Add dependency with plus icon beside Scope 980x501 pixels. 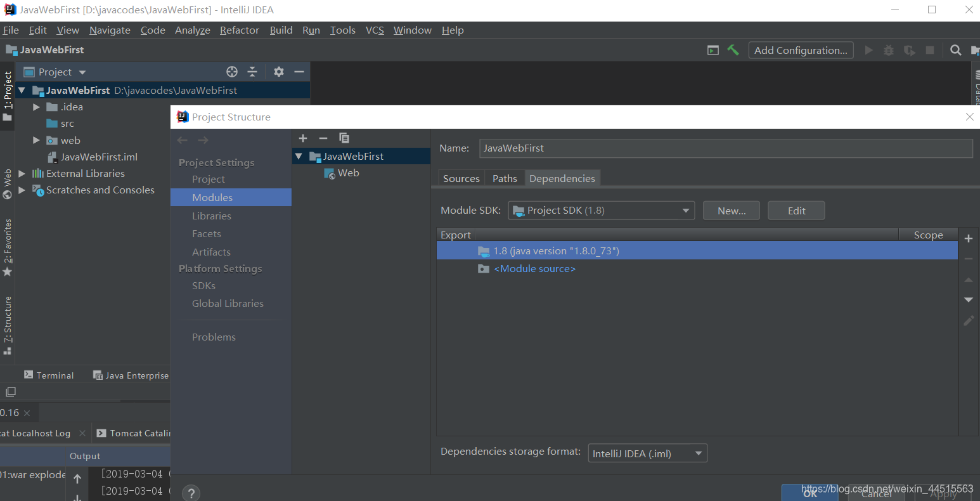click(969, 238)
